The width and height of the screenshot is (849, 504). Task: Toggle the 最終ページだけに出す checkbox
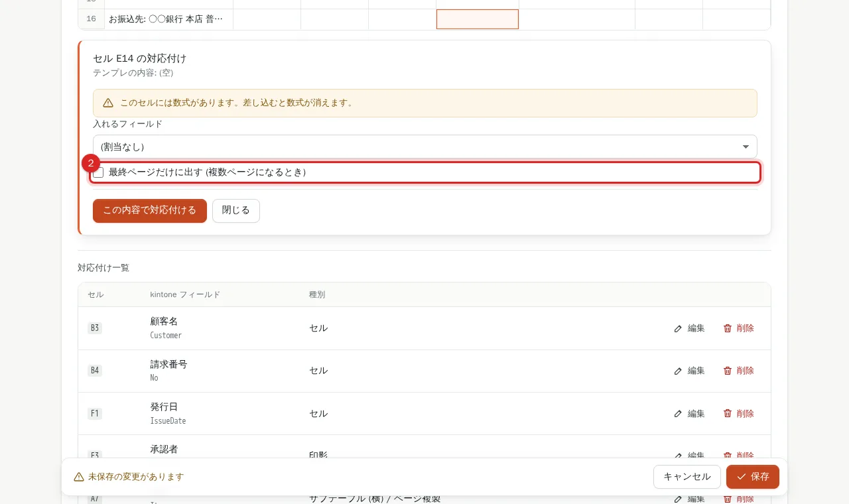(x=98, y=172)
